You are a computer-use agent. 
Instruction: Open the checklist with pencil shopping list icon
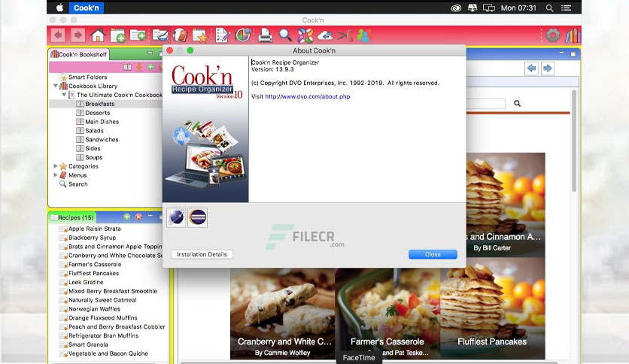(222, 35)
